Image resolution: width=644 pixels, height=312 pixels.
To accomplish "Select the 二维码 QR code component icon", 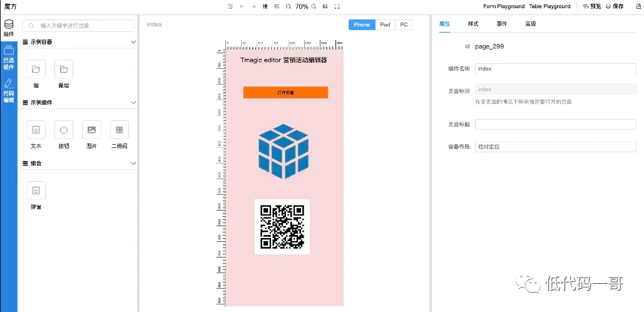I will tap(120, 130).
